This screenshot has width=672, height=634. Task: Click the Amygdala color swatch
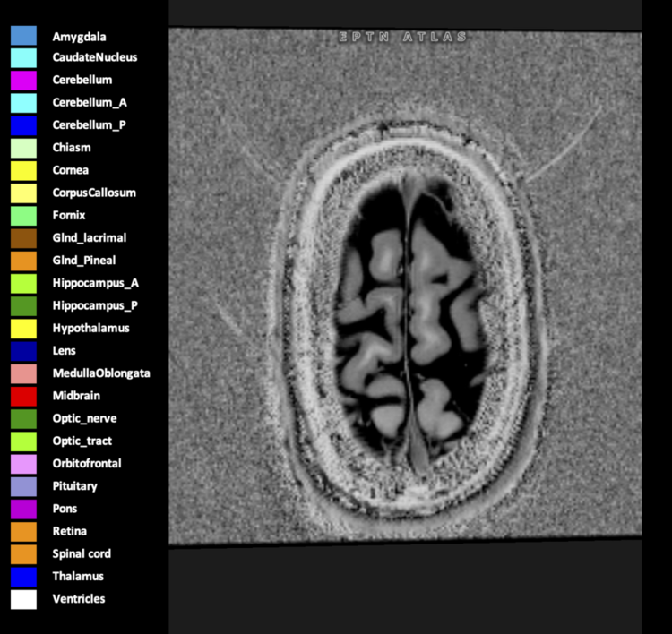(23, 36)
